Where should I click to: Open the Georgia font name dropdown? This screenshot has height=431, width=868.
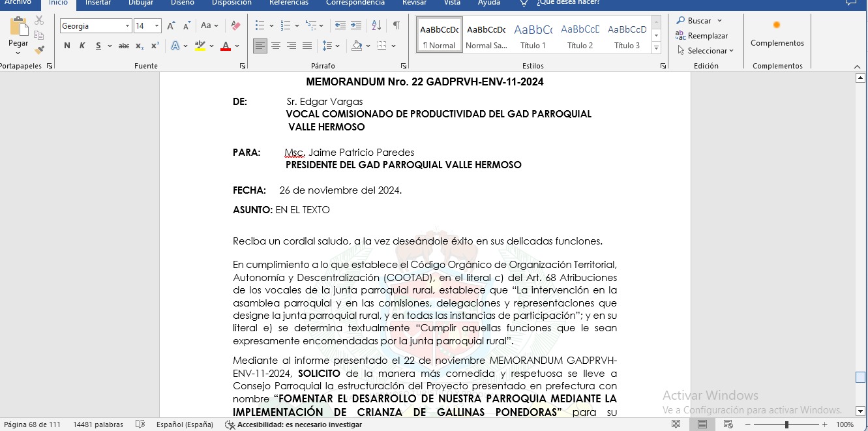tap(127, 26)
